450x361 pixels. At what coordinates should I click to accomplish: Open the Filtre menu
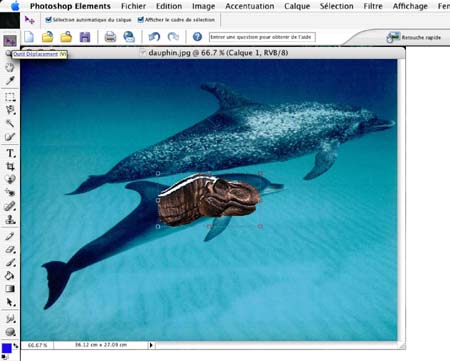(x=373, y=6)
